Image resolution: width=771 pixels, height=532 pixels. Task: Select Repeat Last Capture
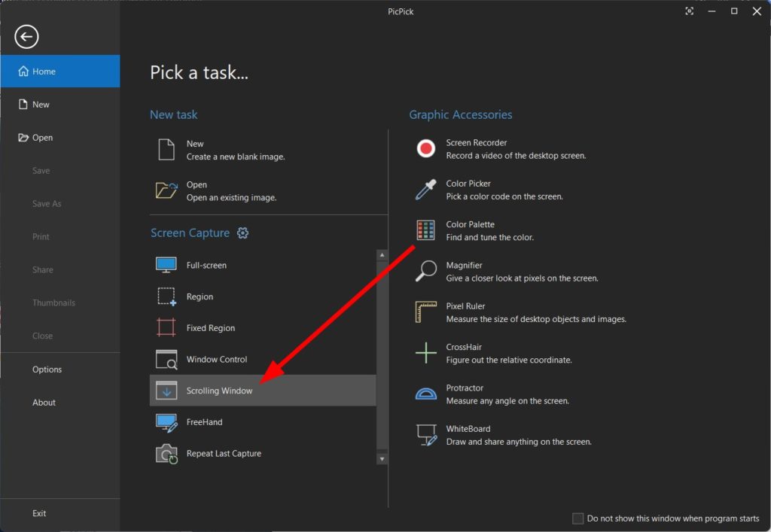224,453
